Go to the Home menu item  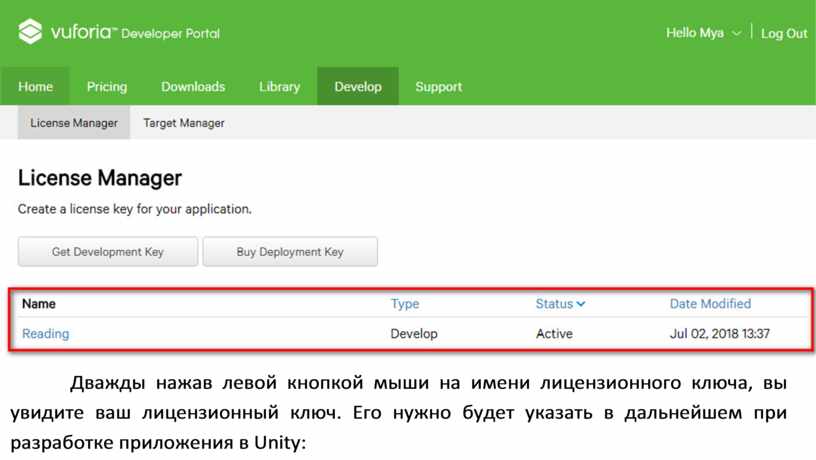(x=35, y=86)
